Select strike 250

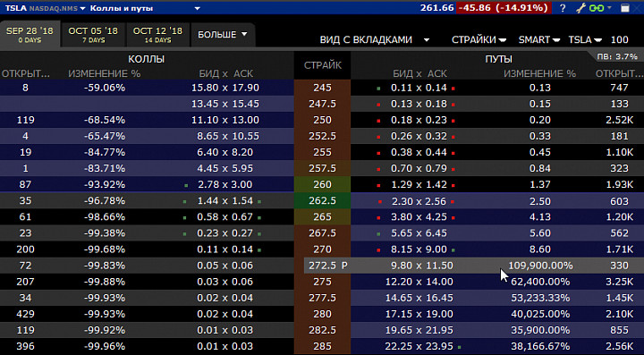[322, 120]
